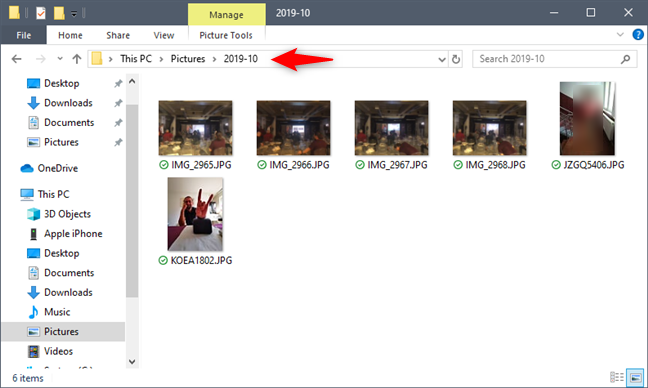Click the pin icon beside Desktop
This screenshot has height=388, width=648.
click(118, 84)
